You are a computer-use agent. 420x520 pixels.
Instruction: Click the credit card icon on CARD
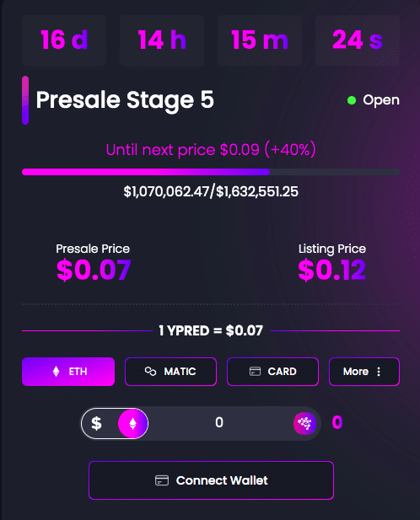pos(255,371)
